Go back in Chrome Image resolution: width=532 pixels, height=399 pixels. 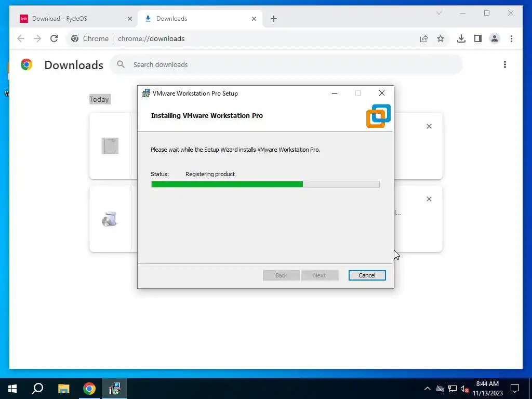point(21,38)
